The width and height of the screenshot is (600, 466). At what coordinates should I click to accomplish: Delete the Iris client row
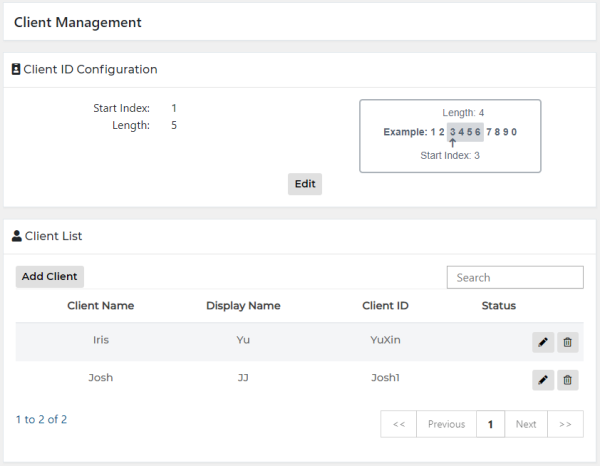567,342
